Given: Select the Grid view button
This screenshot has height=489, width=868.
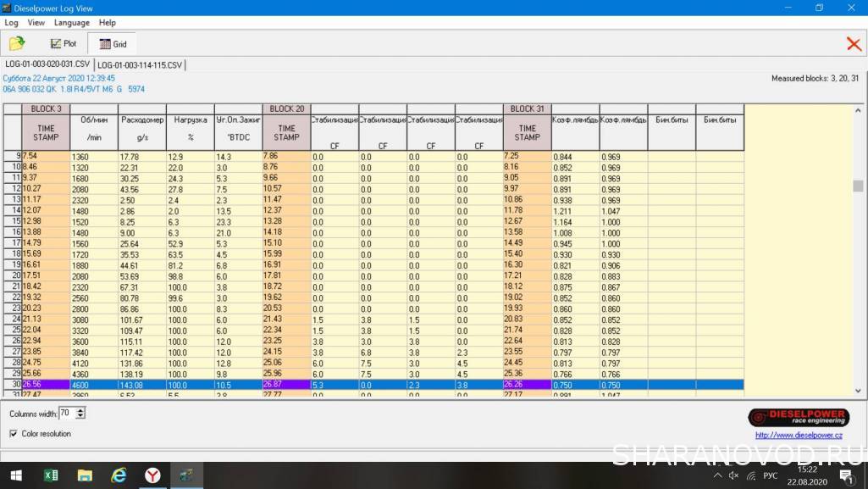Looking at the screenshot, I should pyautogui.click(x=112, y=43).
